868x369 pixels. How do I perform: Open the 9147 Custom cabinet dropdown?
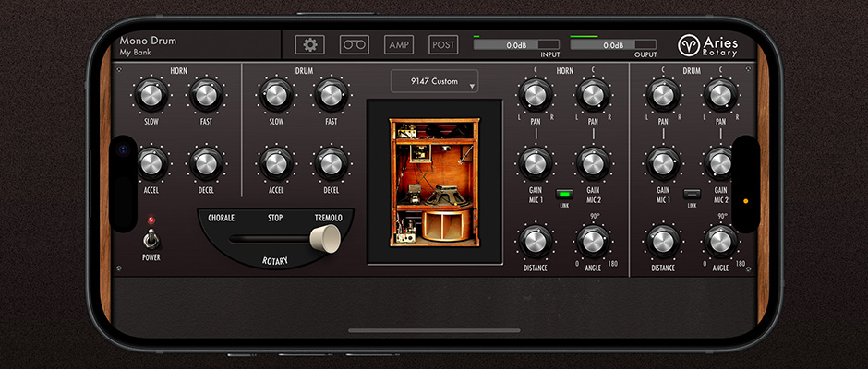(x=434, y=81)
